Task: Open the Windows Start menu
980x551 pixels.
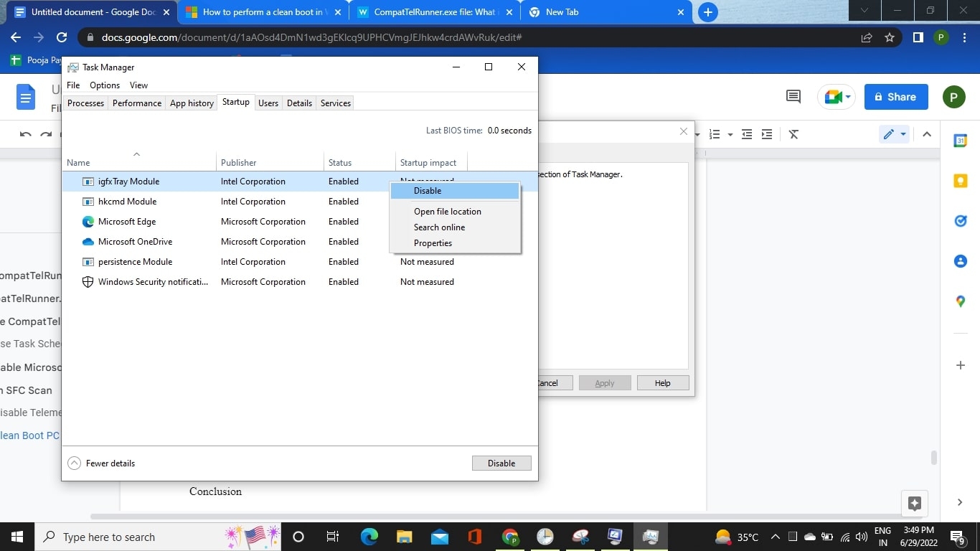Action: point(17,537)
